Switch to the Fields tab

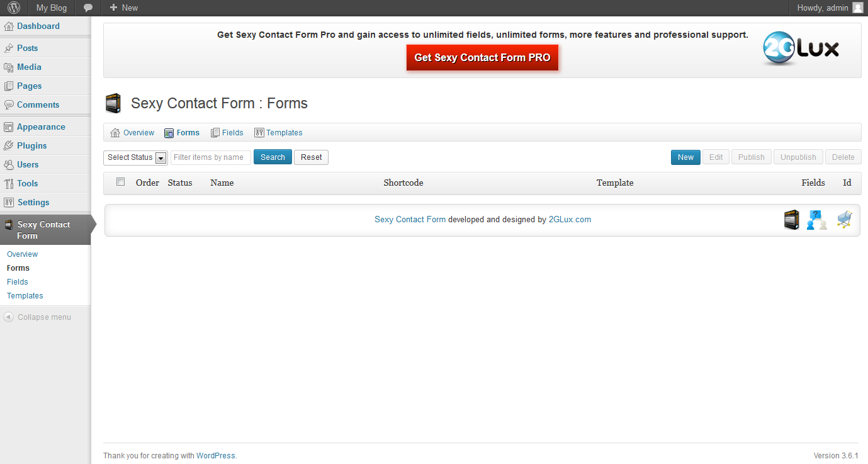pyautogui.click(x=227, y=133)
